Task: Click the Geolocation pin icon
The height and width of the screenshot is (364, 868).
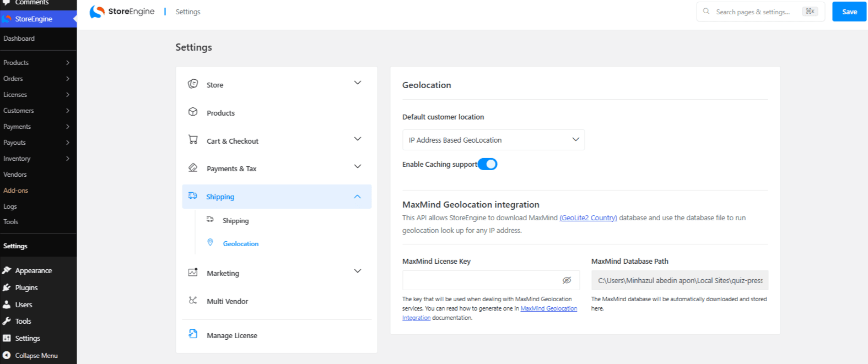Action: coord(210,242)
